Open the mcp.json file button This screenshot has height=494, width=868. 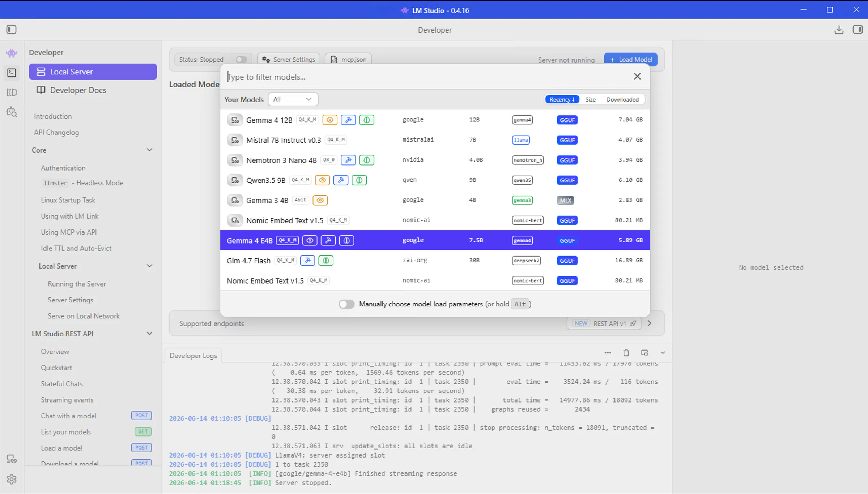coord(349,60)
